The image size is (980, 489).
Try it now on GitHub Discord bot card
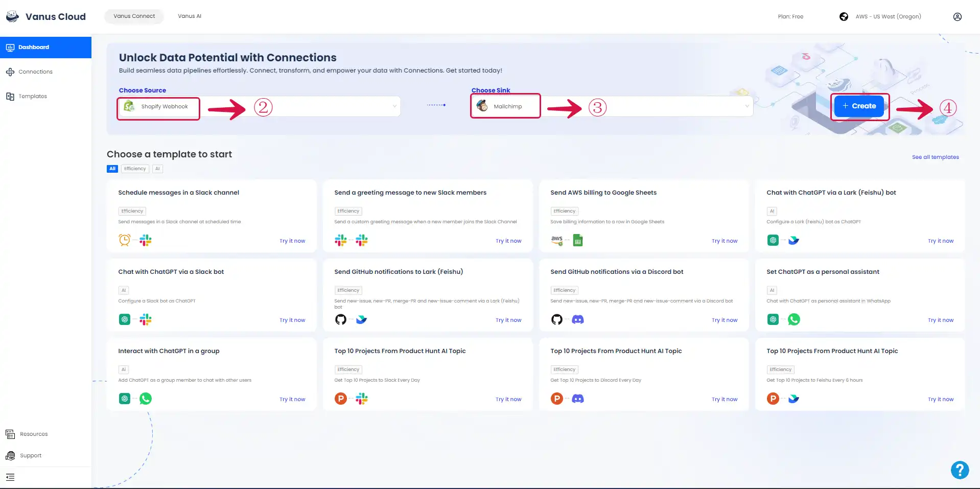(725, 320)
